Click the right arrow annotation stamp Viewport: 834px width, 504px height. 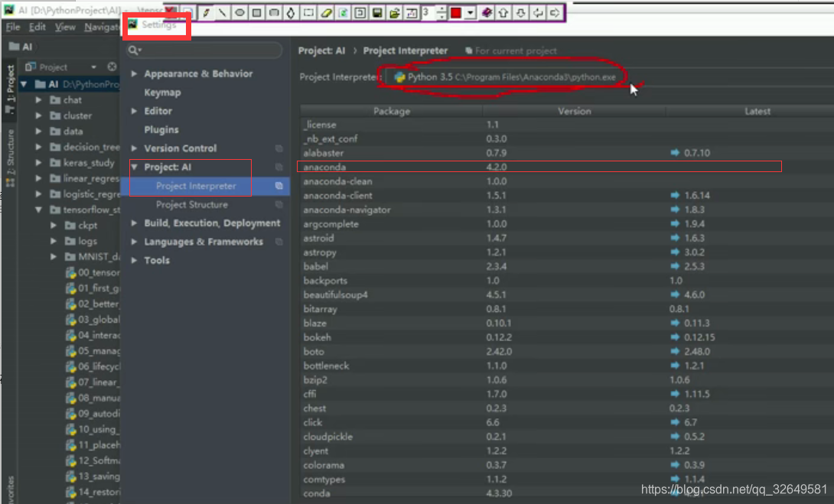[x=555, y=12]
